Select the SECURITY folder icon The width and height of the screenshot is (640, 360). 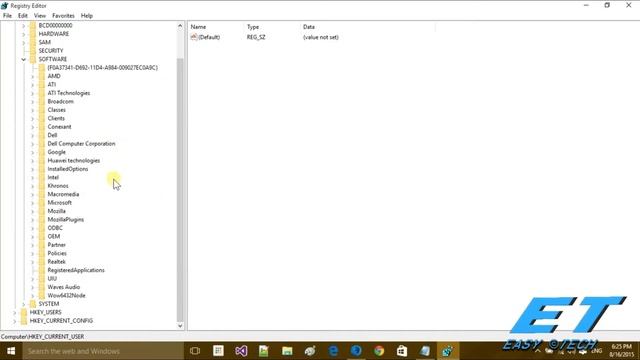(x=33, y=51)
